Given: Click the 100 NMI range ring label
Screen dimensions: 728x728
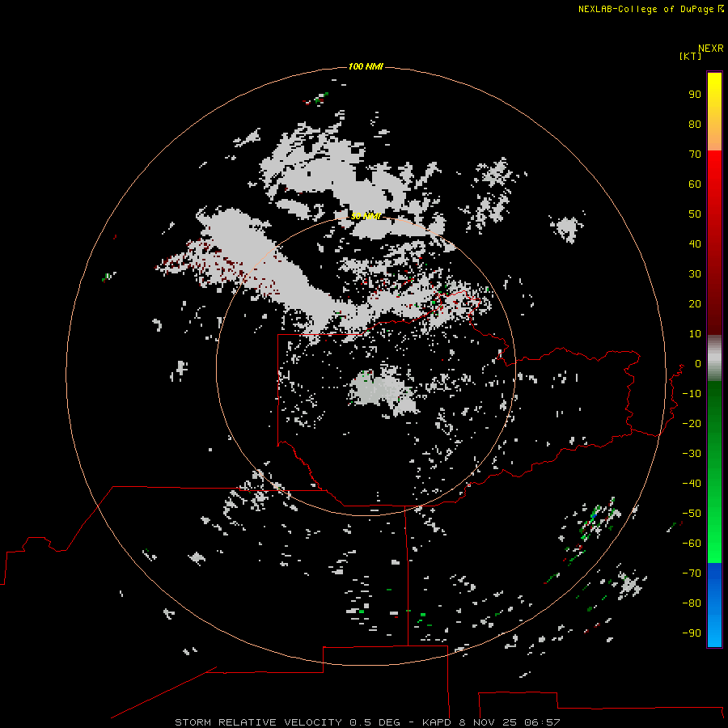Looking at the screenshot, I should (x=366, y=66).
